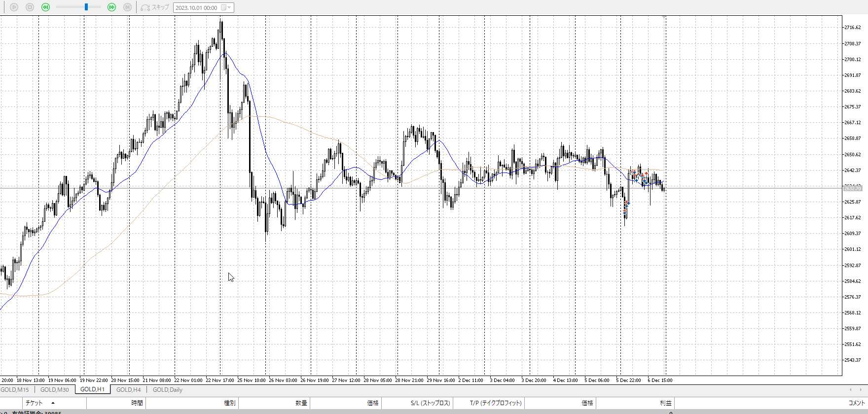Click the current price label 2632.70
This screenshot has width=868, height=414.
coord(852,188)
